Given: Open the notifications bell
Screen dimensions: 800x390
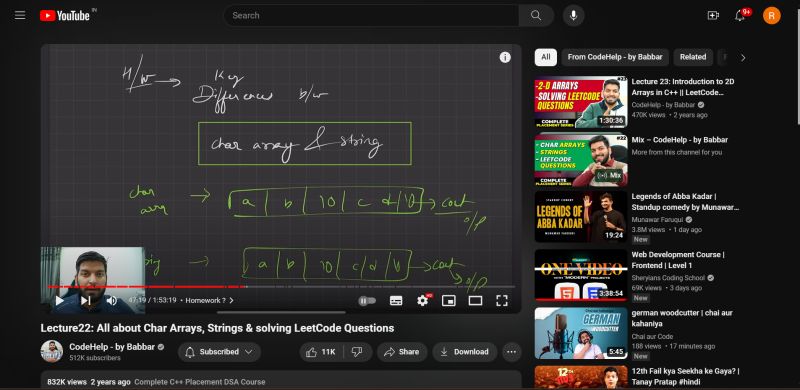Looking at the screenshot, I should [x=740, y=15].
